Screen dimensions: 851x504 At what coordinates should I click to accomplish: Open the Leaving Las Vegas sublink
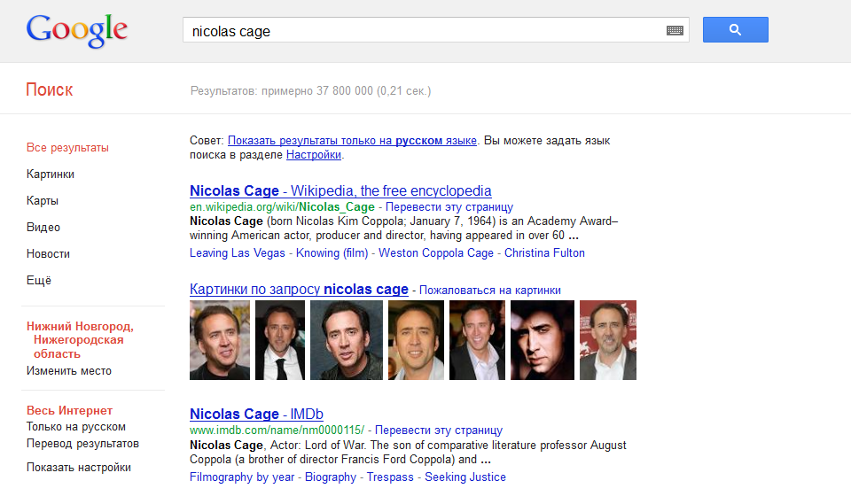pyautogui.click(x=238, y=253)
